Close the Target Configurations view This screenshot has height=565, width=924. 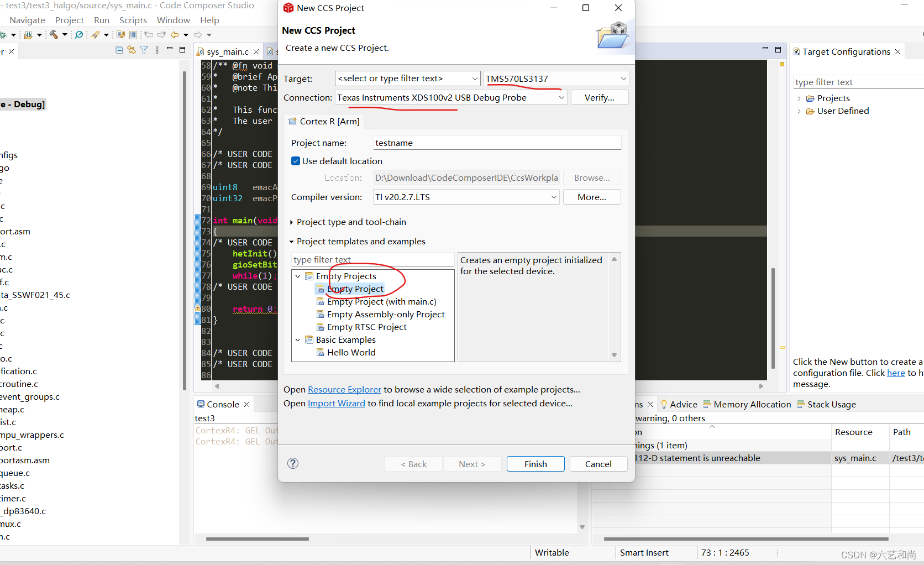pos(898,51)
